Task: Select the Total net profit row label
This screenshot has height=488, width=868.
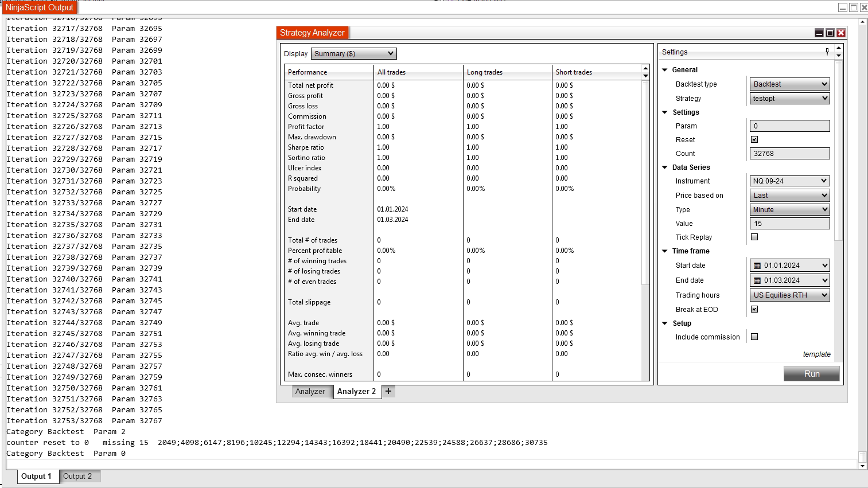Action: click(310, 85)
